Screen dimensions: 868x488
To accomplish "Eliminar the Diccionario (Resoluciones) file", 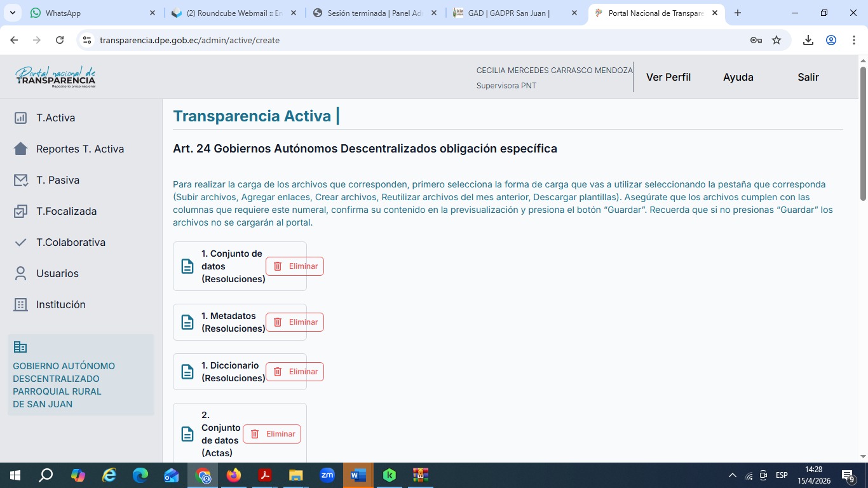I will (295, 372).
